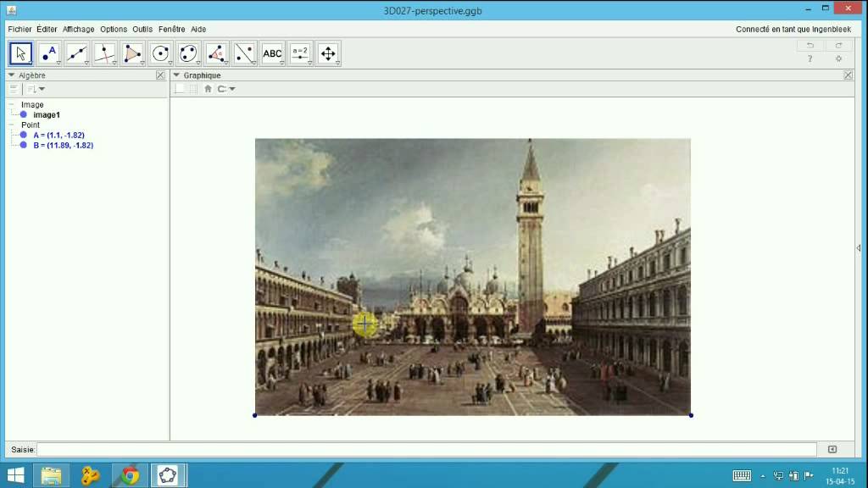Open the Aide menu
Screen dimensions: 868x488
198,30
